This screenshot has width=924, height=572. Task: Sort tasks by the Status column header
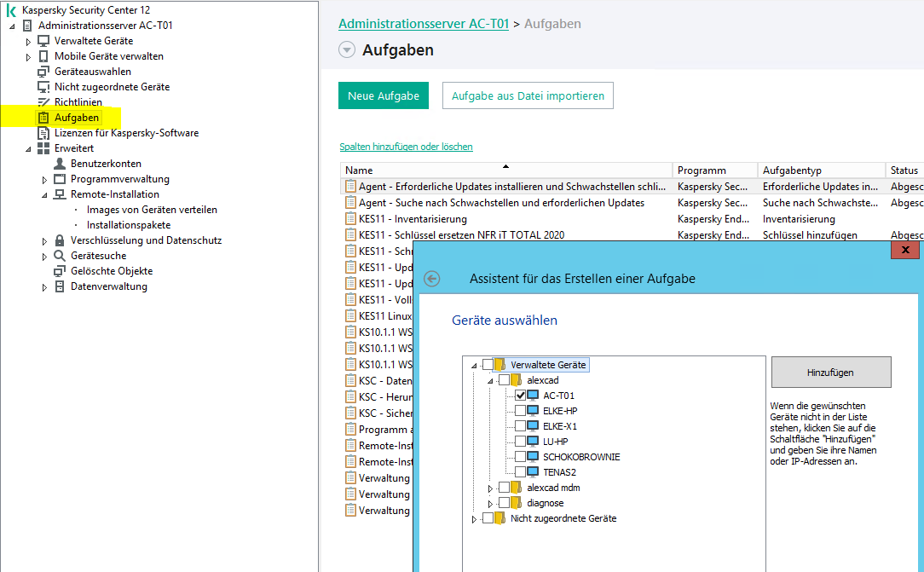click(x=904, y=170)
